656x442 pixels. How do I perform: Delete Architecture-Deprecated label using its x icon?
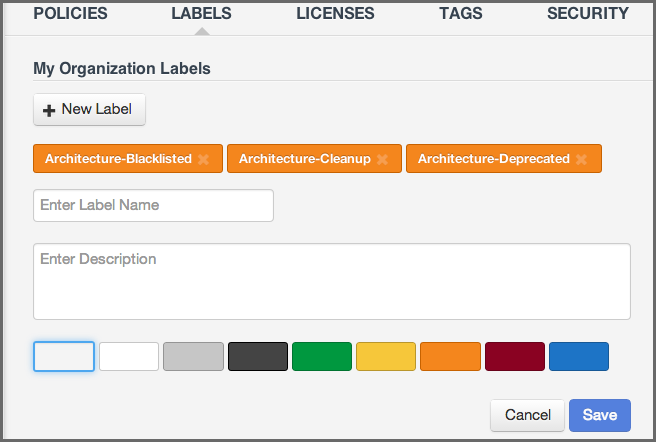coord(582,159)
